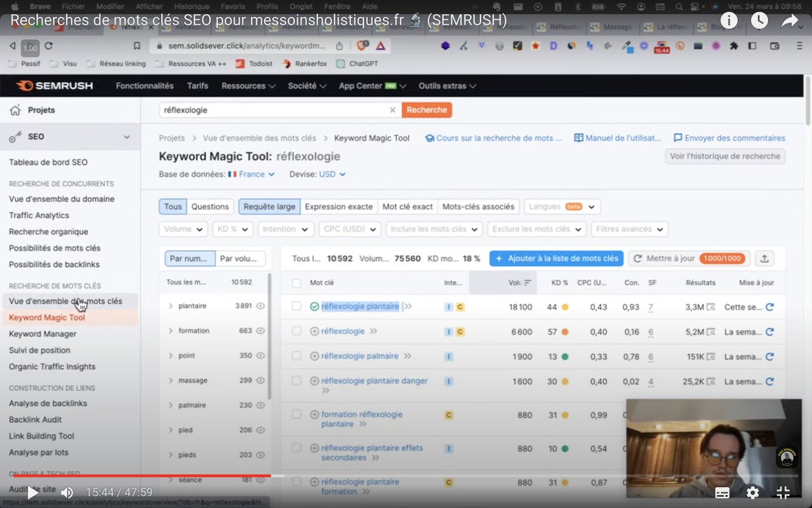Tick the select-all checkbox in table header
This screenshot has height=508, width=812.
click(296, 282)
